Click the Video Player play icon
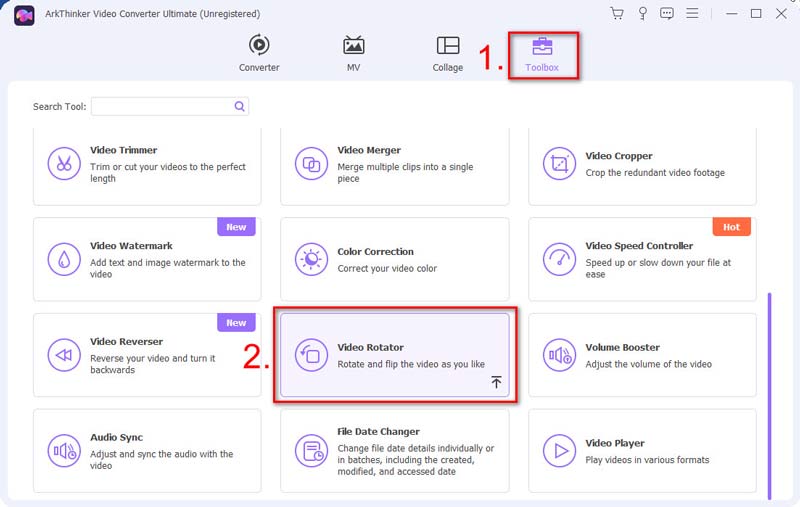This screenshot has height=507, width=800. coord(559,451)
